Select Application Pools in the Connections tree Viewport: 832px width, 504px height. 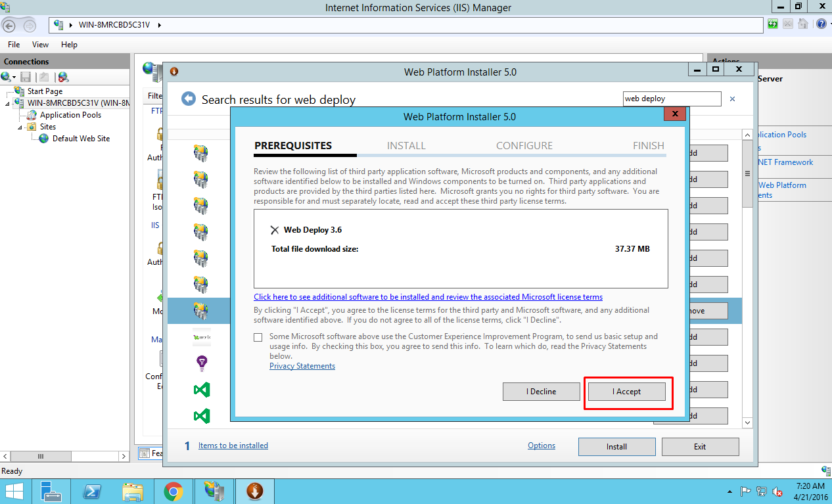(x=70, y=115)
